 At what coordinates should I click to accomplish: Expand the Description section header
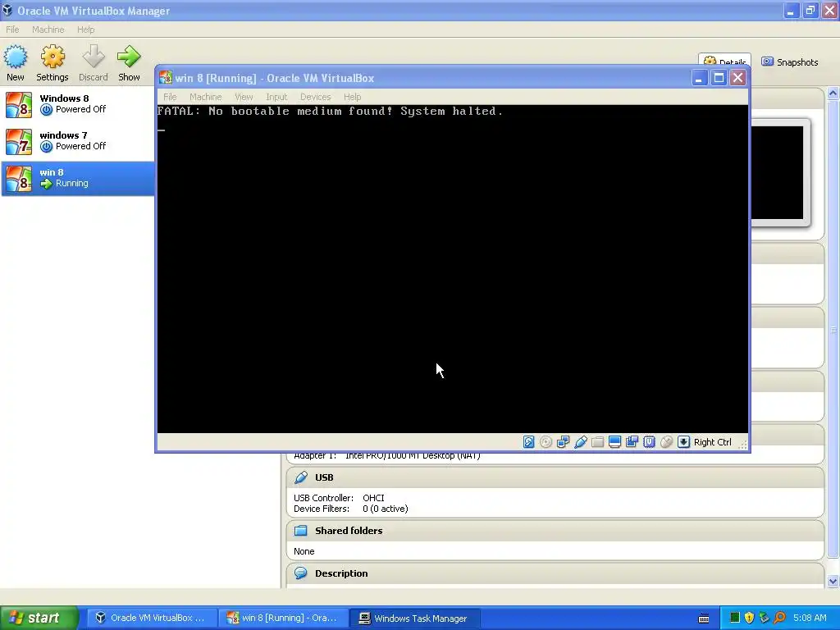[x=555, y=573]
